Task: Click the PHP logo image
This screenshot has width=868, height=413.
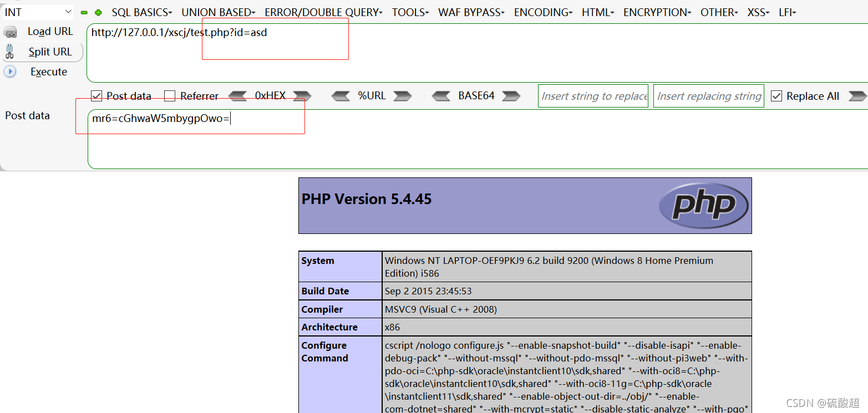Action: pyautogui.click(x=703, y=206)
